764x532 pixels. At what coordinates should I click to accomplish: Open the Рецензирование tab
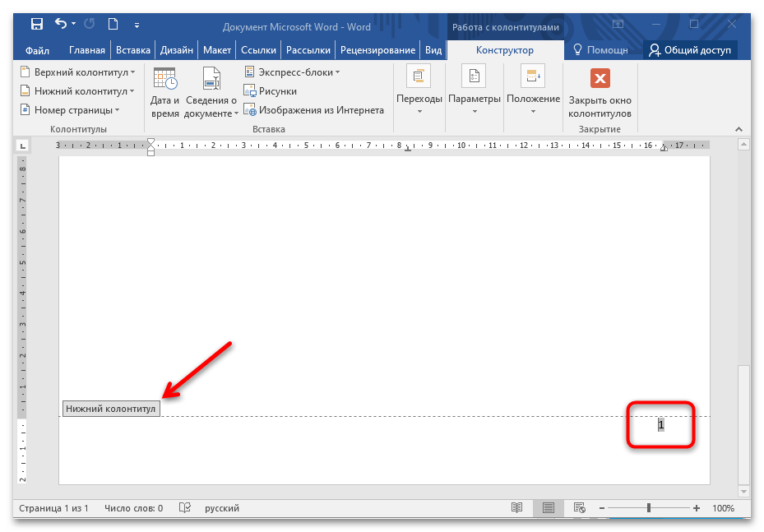click(x=377, y=50)
